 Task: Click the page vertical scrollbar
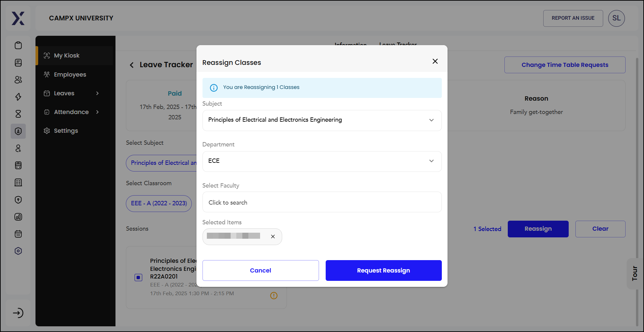(637, 191)
